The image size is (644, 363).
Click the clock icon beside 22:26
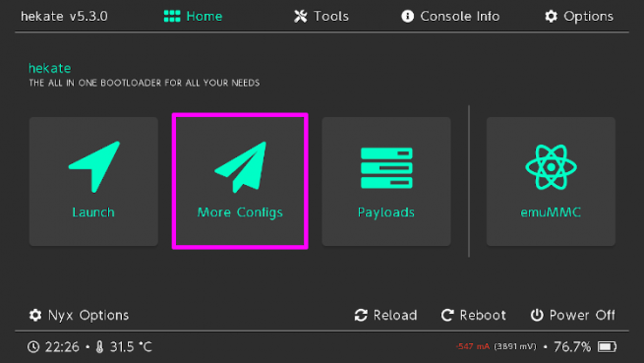pyautogui.click(x=33, y=347)
